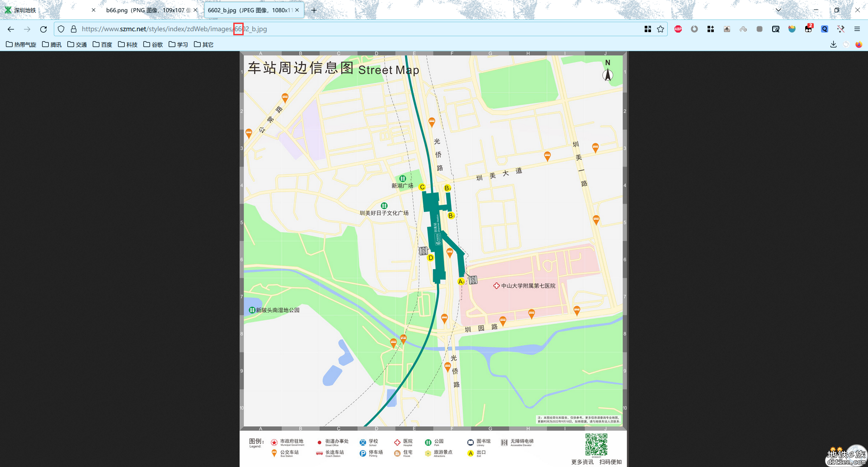Click the QR code in the legend
Screen dimensions: 868x467
click(596, 445)
